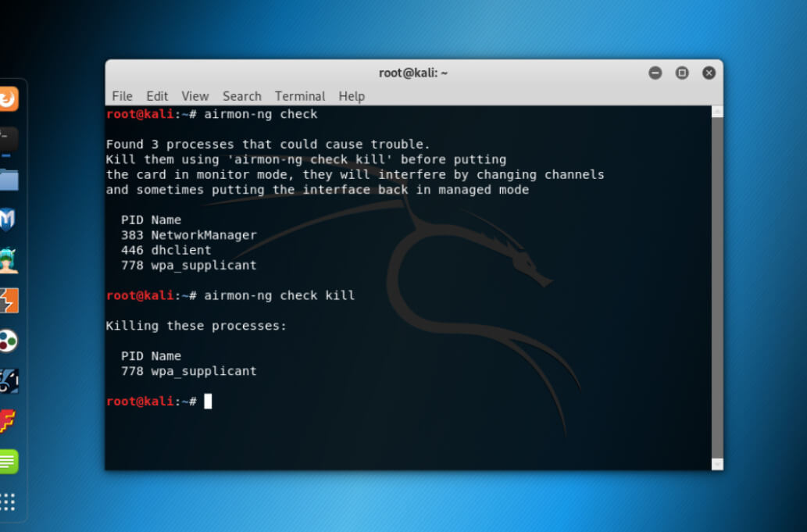
Task: Click the terminal title 'root@kali: ~'
Action: coord(413,73)
